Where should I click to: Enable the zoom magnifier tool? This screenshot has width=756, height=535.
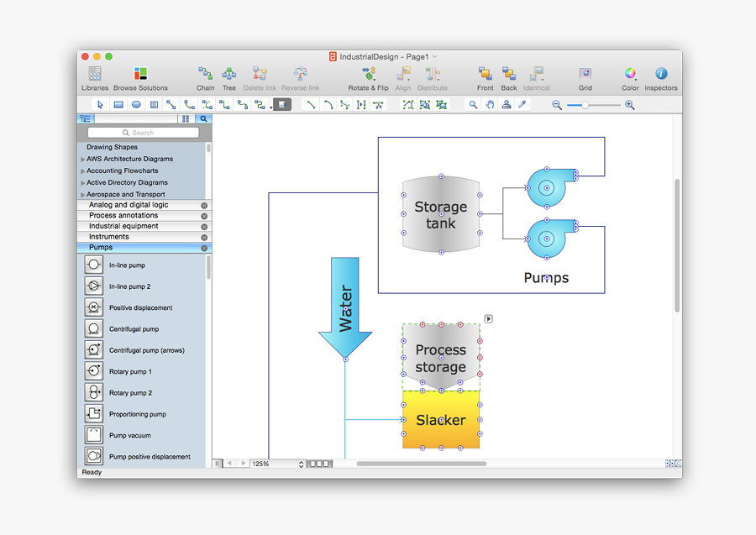tap(473, 104)
